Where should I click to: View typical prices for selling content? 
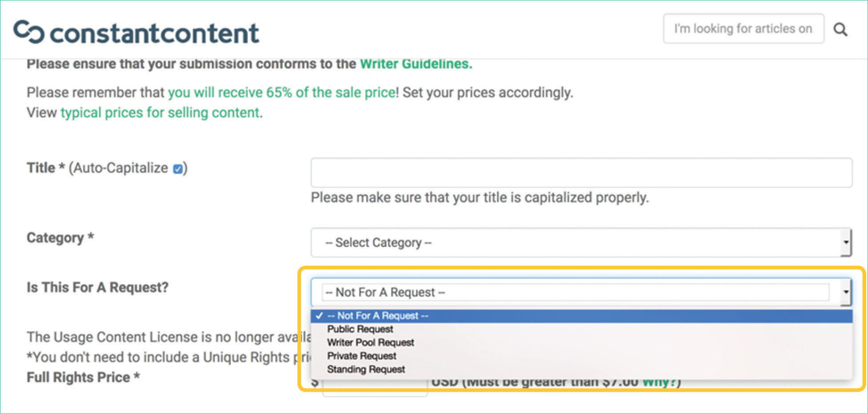(161, 113)
